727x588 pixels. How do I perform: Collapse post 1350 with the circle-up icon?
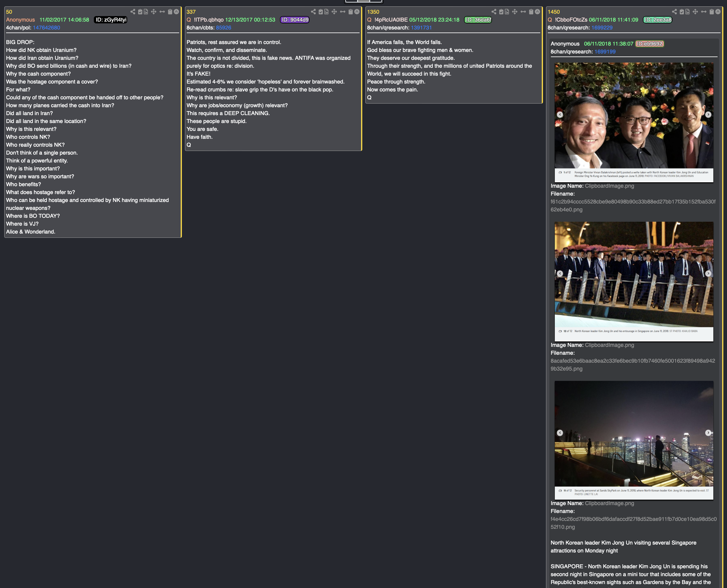click(x=538, y=12)
